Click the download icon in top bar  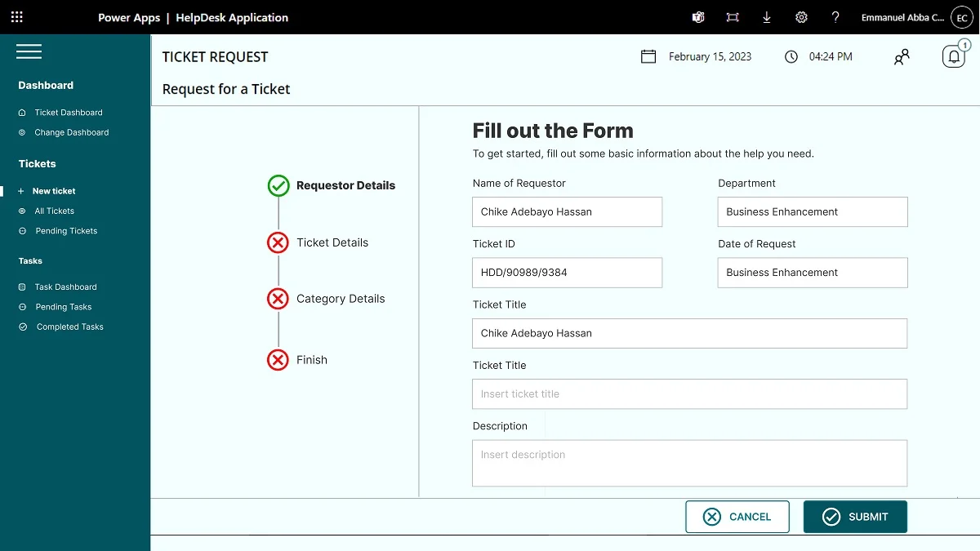[766, 17]
